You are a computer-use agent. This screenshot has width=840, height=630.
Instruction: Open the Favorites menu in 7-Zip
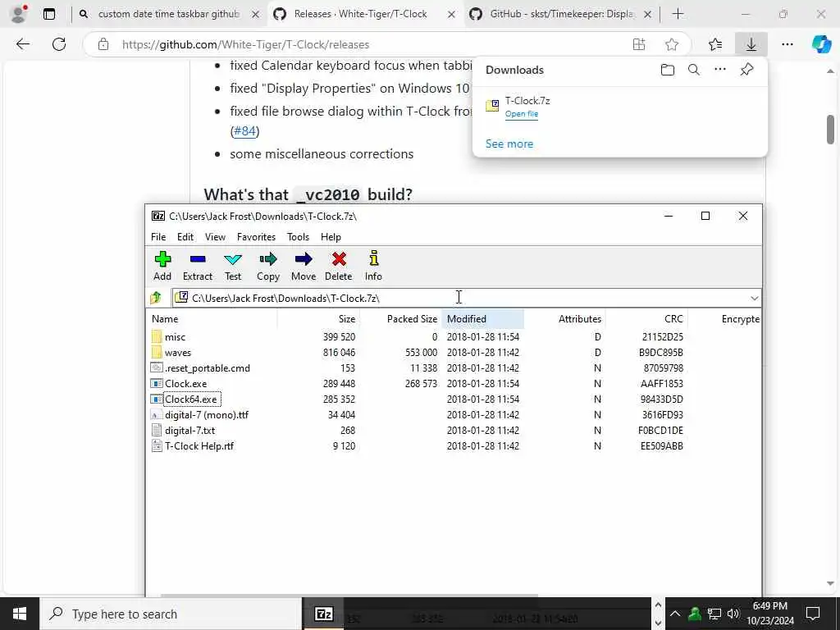click(256, 237)
